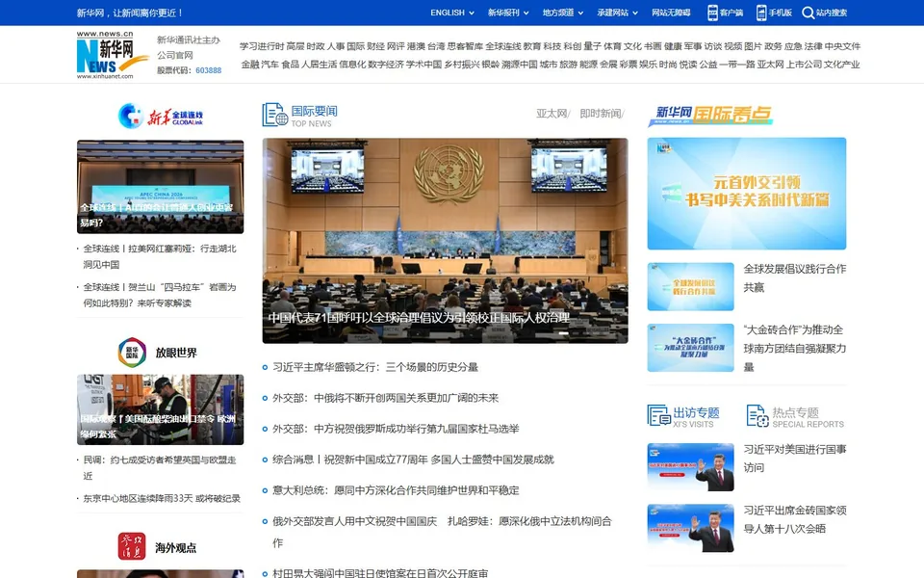
Task: Open 习近平对美国进行国事访问 thumbnail
Action: tap(691, 467)
